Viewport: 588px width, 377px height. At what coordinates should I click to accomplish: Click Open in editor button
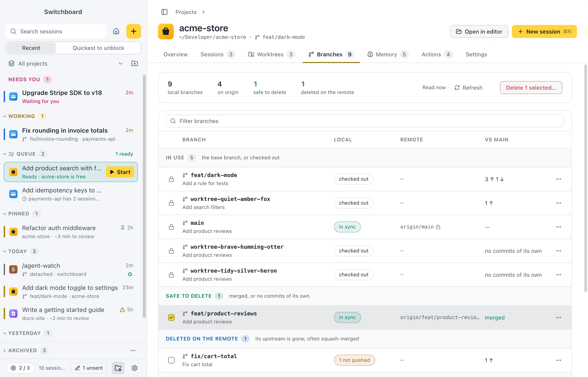[479, 31]
